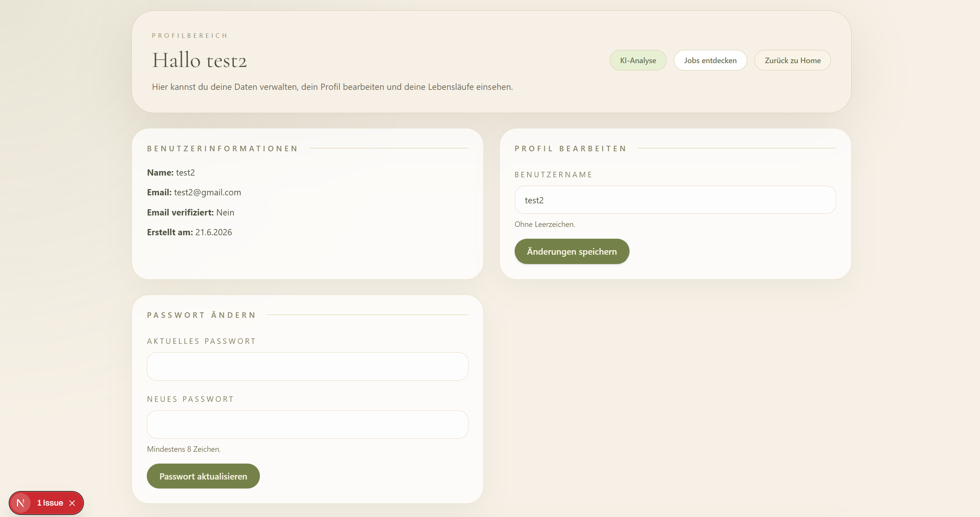This screenshot has height=517, width=980.
Task: Click the BENUTZERINFORMATIONEN section title
Action: (222, 149)
